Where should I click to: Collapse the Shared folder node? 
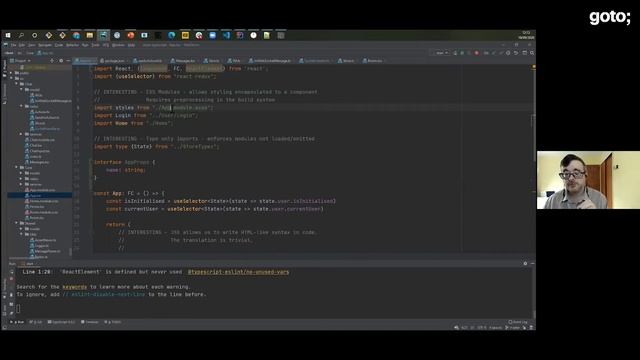click(x=17, y=223)
